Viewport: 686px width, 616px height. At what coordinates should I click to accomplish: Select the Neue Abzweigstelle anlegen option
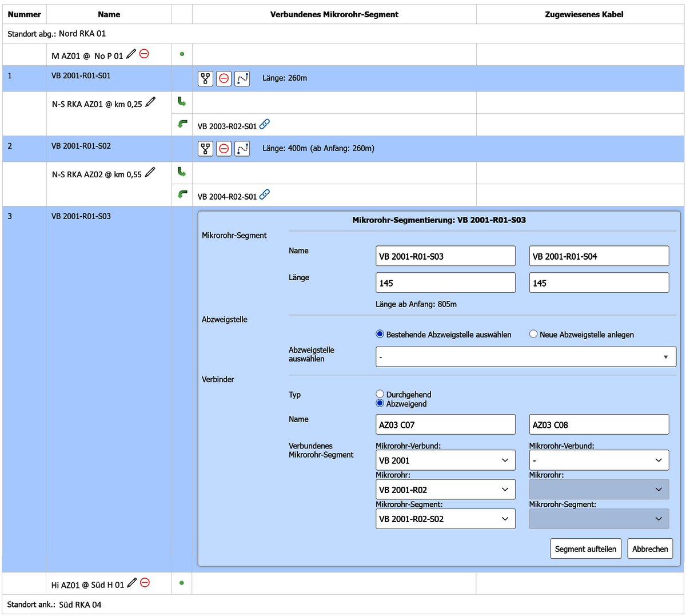point(533,334)
